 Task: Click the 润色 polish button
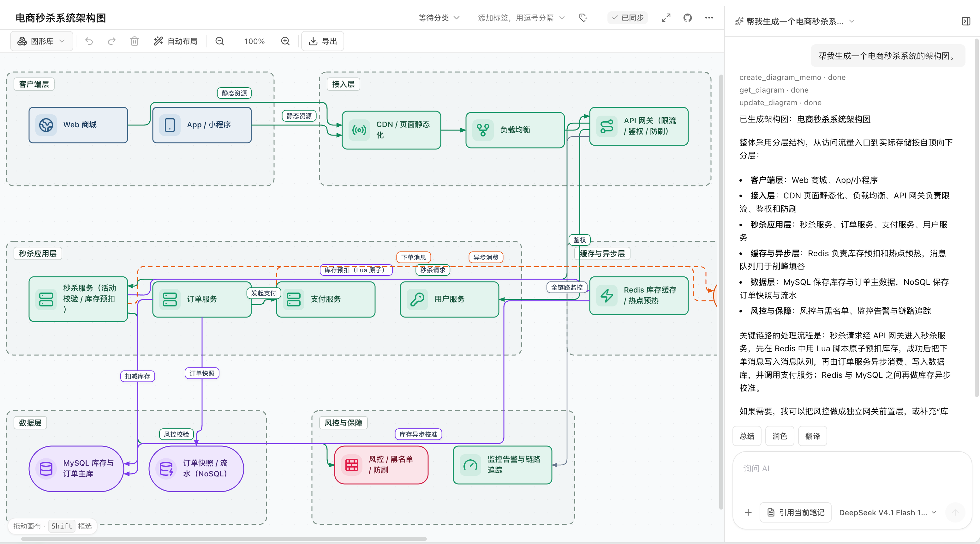click(780, 436)
